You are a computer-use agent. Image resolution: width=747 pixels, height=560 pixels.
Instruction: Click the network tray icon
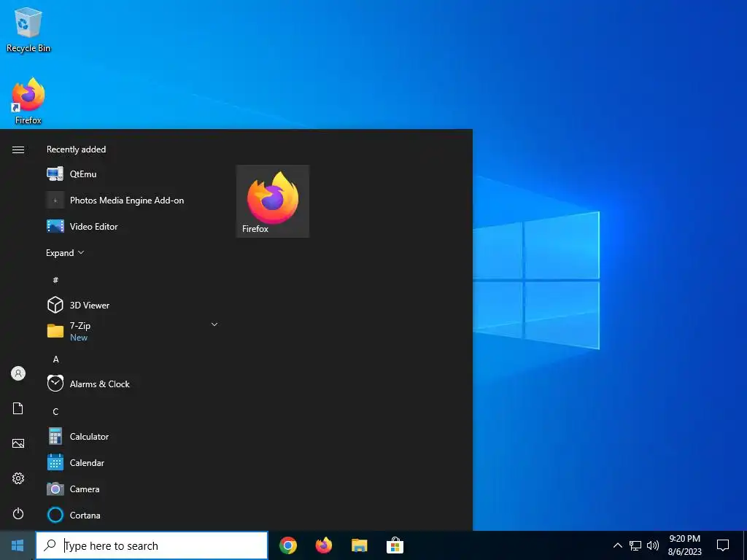(x=635, y=545)
